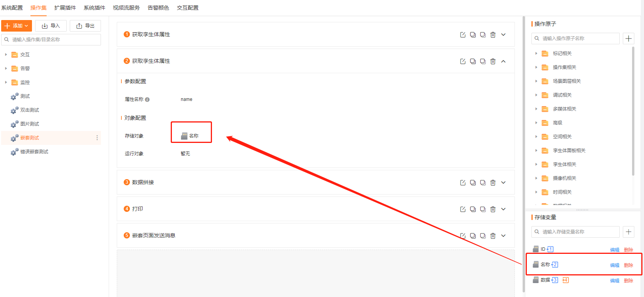Edit the 数据拼接 step
Image resolution: width=644 pixels, height=297 pixels.
[x=463, y=183]
